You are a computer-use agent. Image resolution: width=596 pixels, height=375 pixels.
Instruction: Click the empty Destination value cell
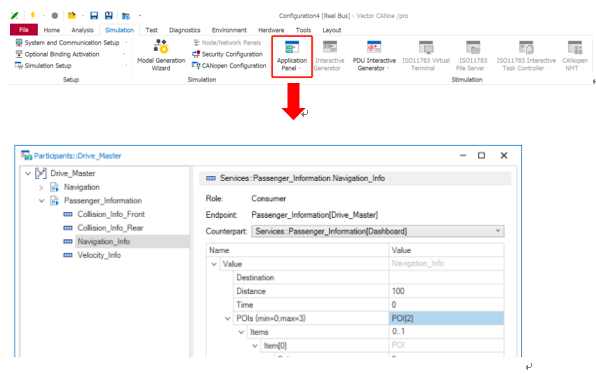coord(446,277)
